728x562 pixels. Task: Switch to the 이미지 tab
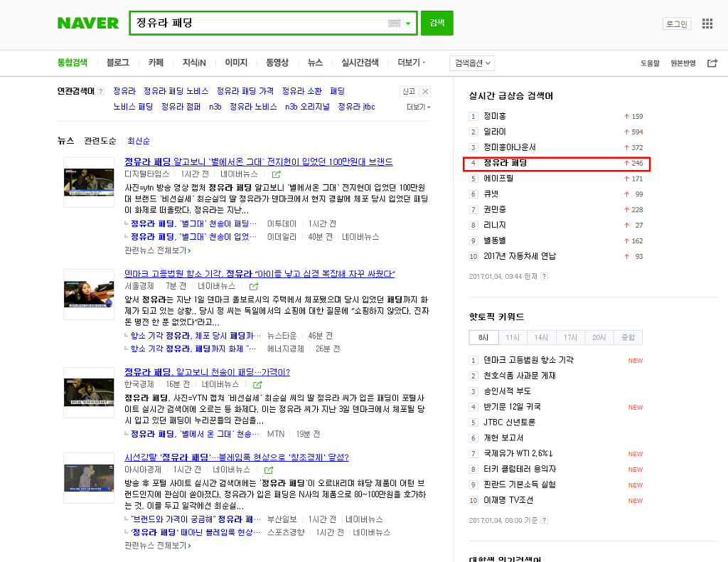pos(236,63)
